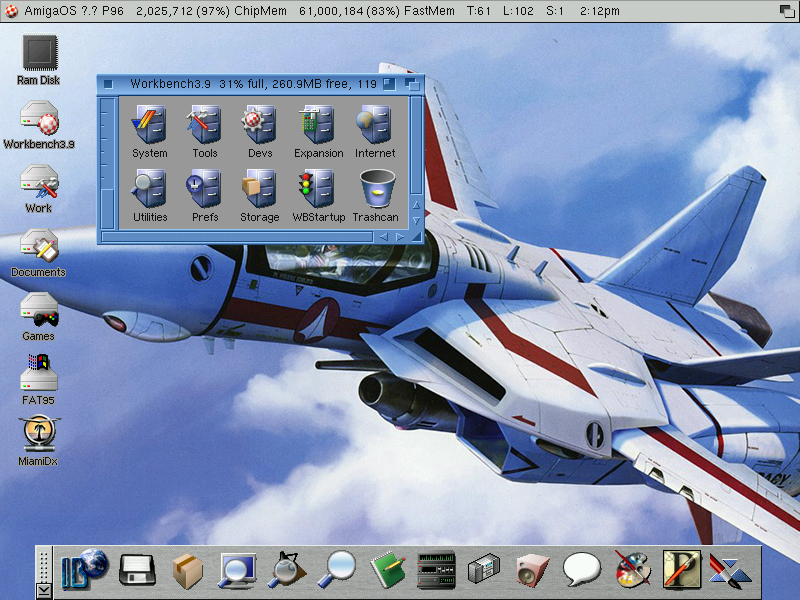
Task: Click the Workbench3.9 window scroll-left arrow
Action: [x=383, y=237]
